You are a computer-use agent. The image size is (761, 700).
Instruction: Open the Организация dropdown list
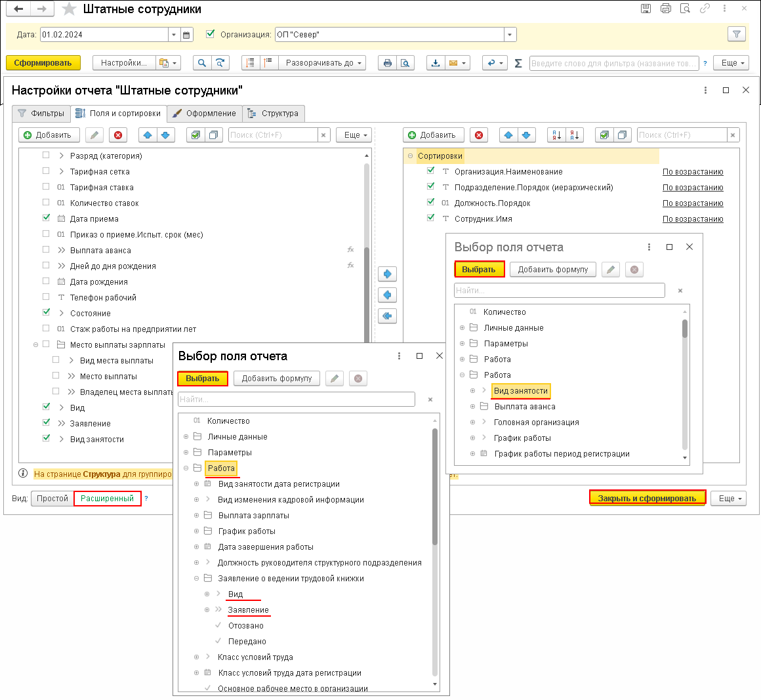510,35
